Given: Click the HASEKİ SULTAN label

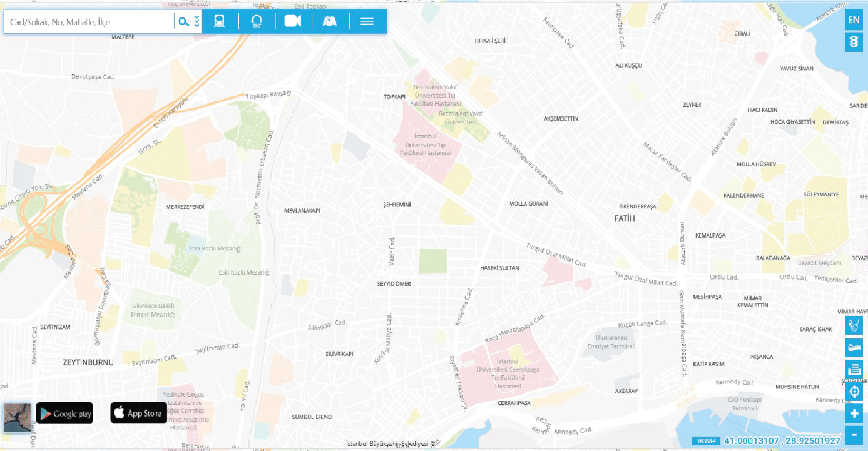Looking at the screenshot, I should point(500,268).
